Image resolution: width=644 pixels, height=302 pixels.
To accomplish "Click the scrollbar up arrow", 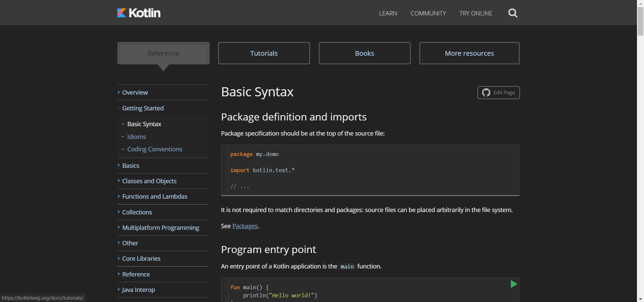I will pos(640,3).
